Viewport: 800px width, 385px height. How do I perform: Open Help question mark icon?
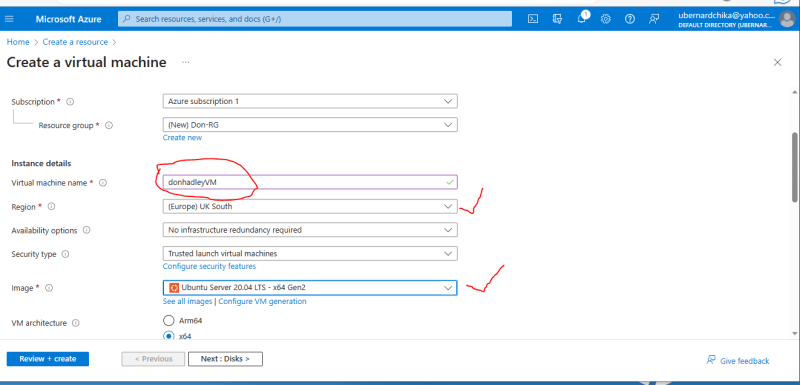pos(630,19)
